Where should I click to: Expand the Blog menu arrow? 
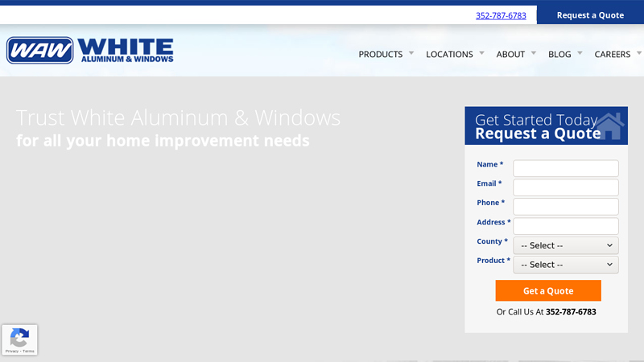580,53
